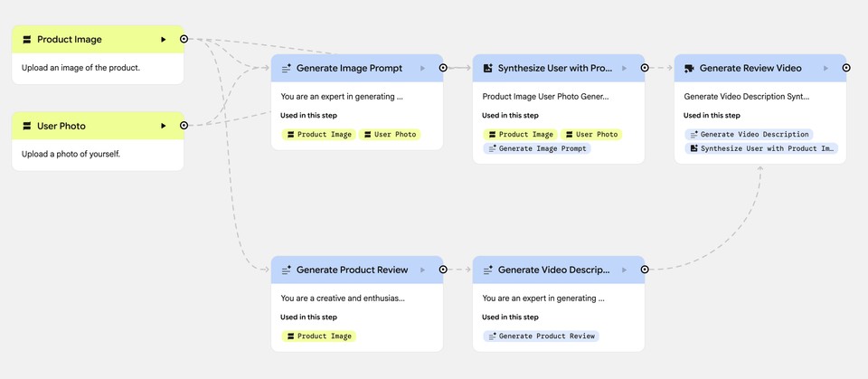Click the Generate Product Review node icon
868x379 pixels.
pos(287,270)
